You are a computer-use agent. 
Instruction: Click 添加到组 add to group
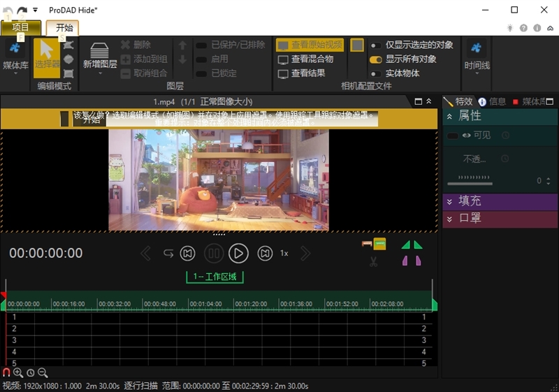point(144,59)
